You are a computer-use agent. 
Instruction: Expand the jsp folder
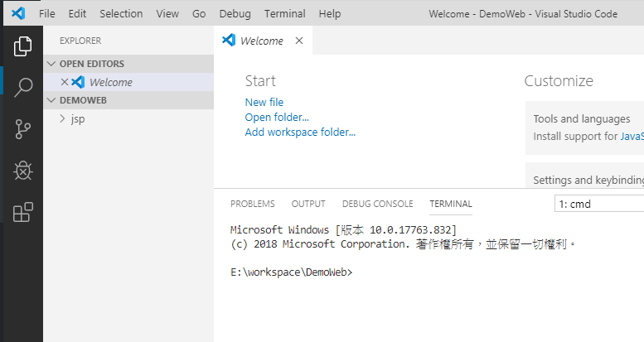[77, 118]
